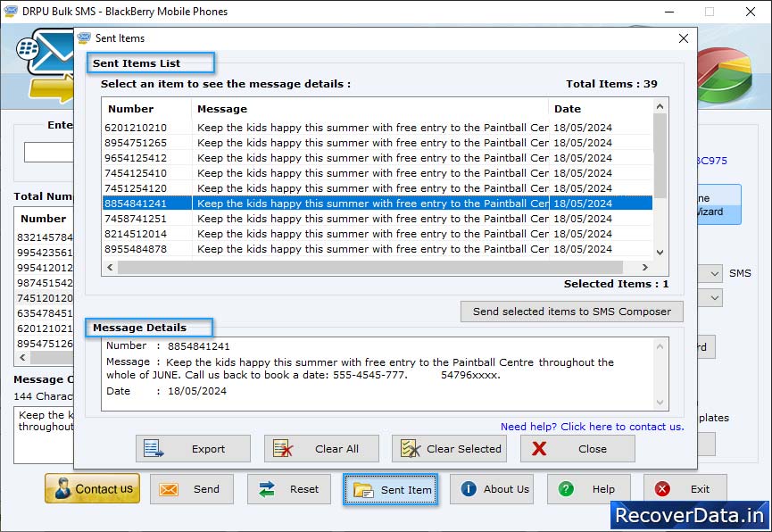Open the 'Need help? Click here to contact us' link
The height and width of the screenshot is (532, 772).
pyautogui.click(x=592, y=427)
